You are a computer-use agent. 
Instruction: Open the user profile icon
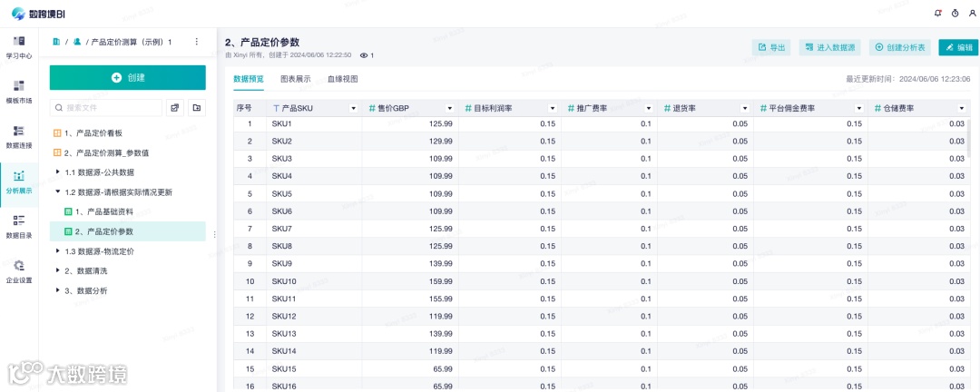(x=972, y=13)
